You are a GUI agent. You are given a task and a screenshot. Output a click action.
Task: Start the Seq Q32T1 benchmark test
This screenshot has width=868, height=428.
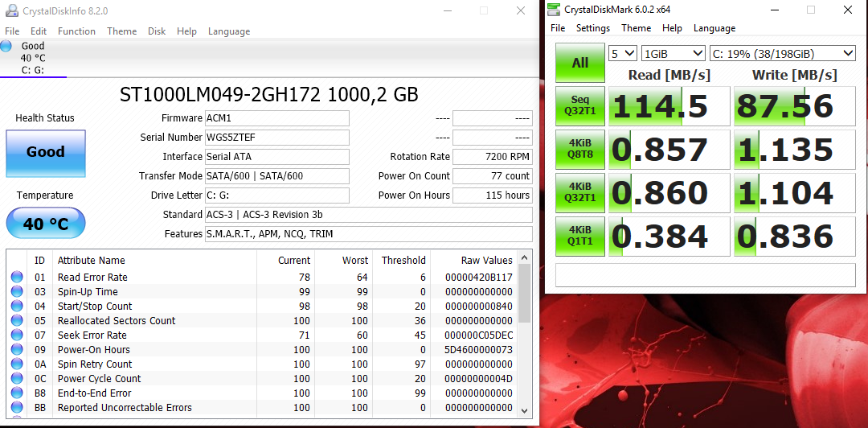click(x=579, y=106)
